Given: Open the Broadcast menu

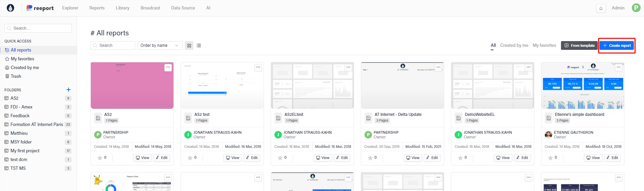Looking at the screenshot, I should [x=150, y=8].
